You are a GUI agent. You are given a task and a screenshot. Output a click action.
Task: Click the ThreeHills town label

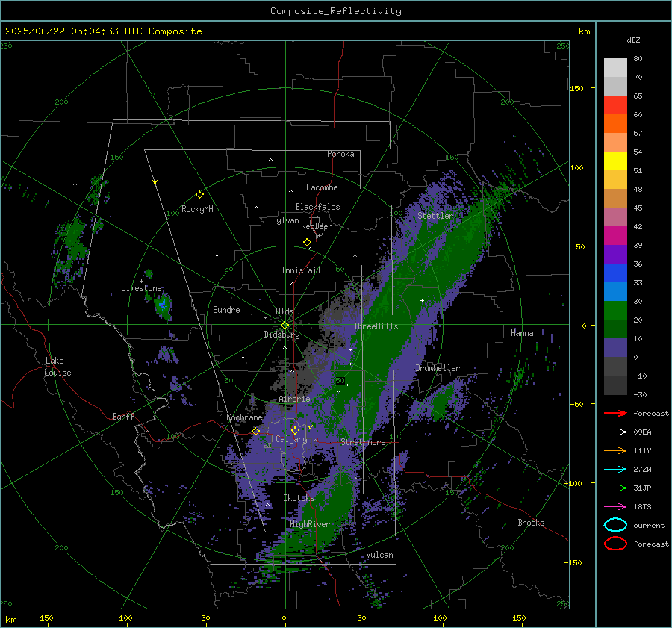click(376, 326)
